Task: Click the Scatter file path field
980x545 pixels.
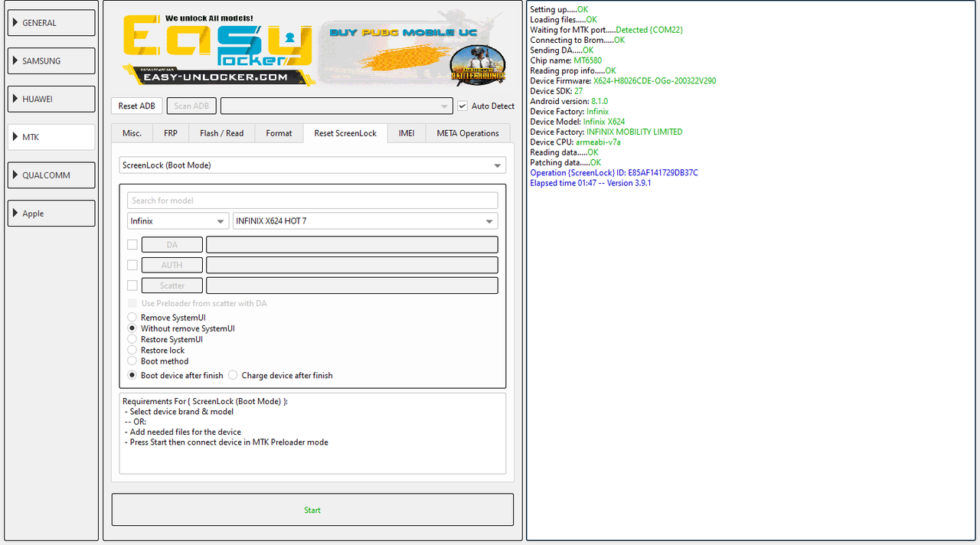Action: pos(352,286)
